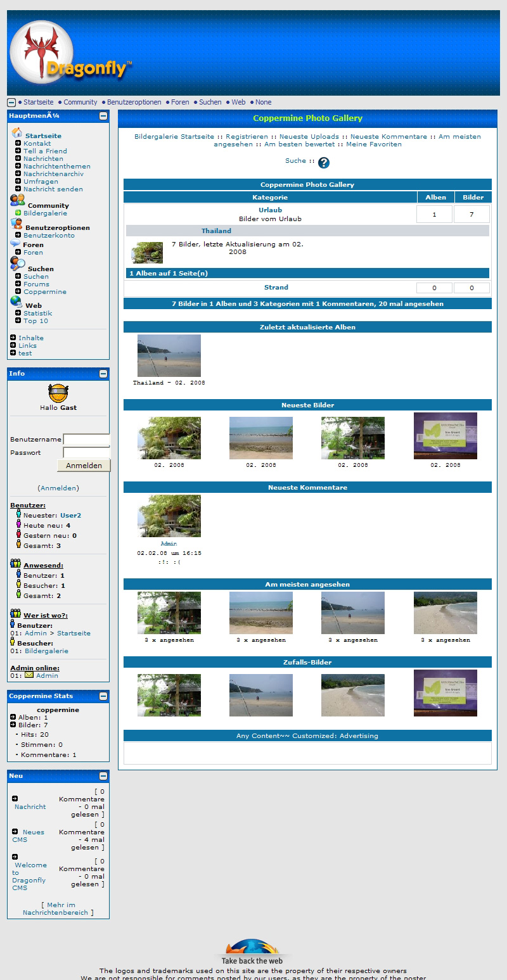
Task: Focus the Benutzername input field
Action: click(86, 440)
